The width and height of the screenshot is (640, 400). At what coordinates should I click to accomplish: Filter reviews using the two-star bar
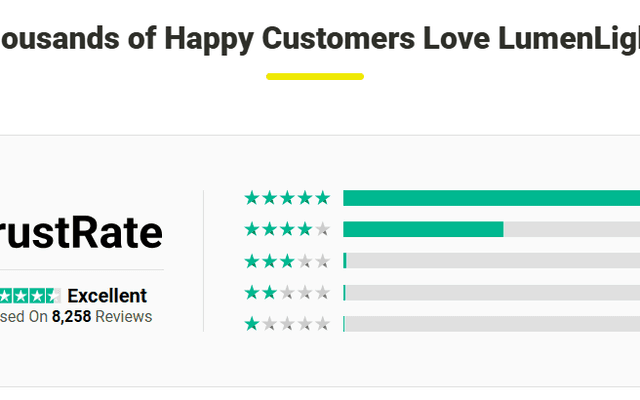490,292
